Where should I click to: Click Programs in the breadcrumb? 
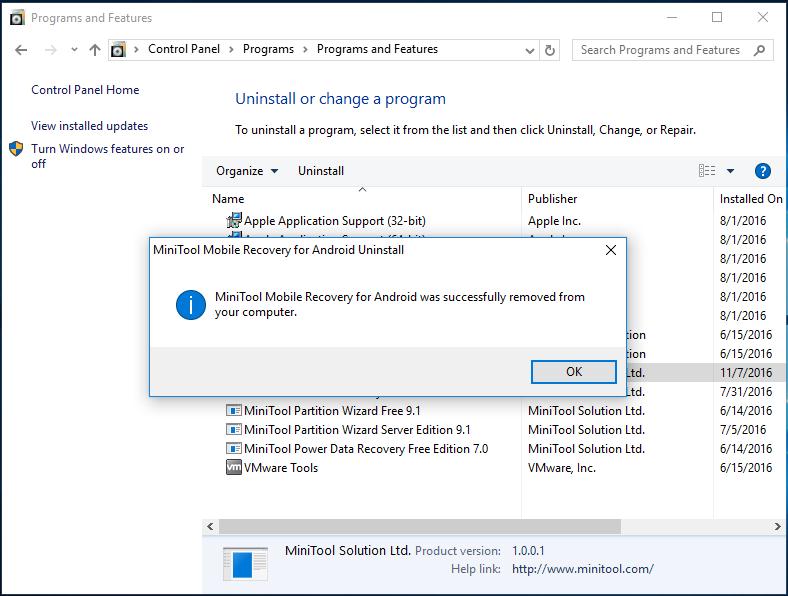tap(268, 49)
